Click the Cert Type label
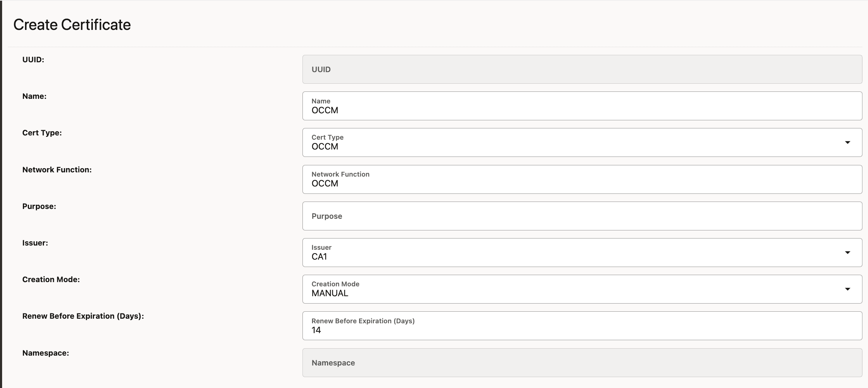This screenshot has height=388, width=868. coord(42,133)
